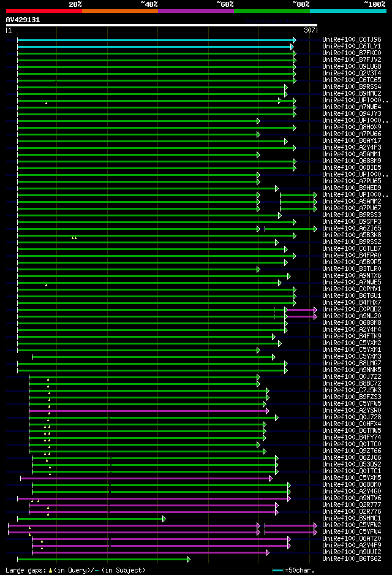Select the UniRef100_C7J5K3 label
Screen dimensions: 392x575
pos(352,390)
